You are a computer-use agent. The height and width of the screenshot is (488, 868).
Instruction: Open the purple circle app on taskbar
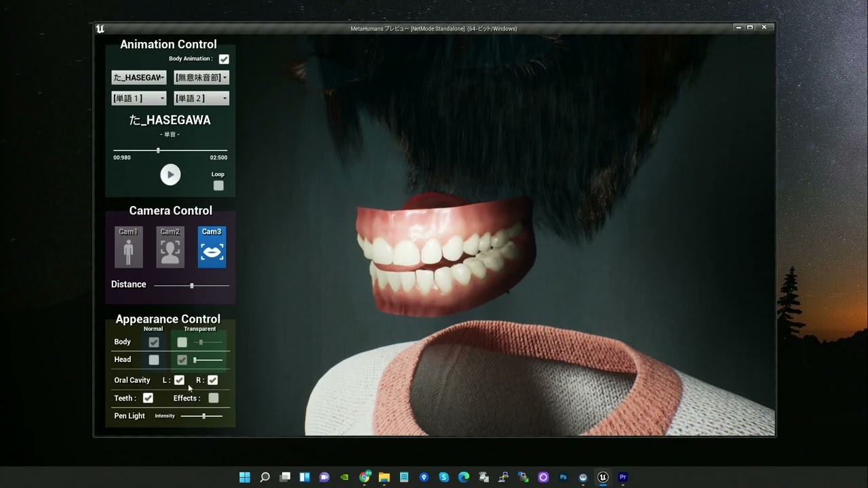(543, 477)
